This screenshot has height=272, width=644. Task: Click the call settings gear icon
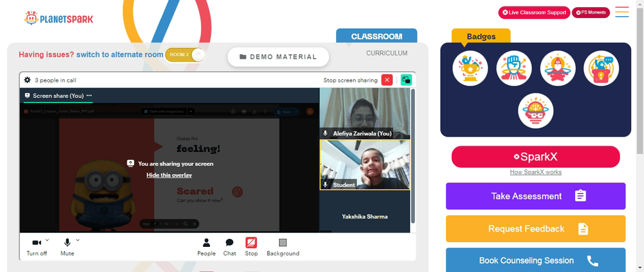(x=27, y=80)
